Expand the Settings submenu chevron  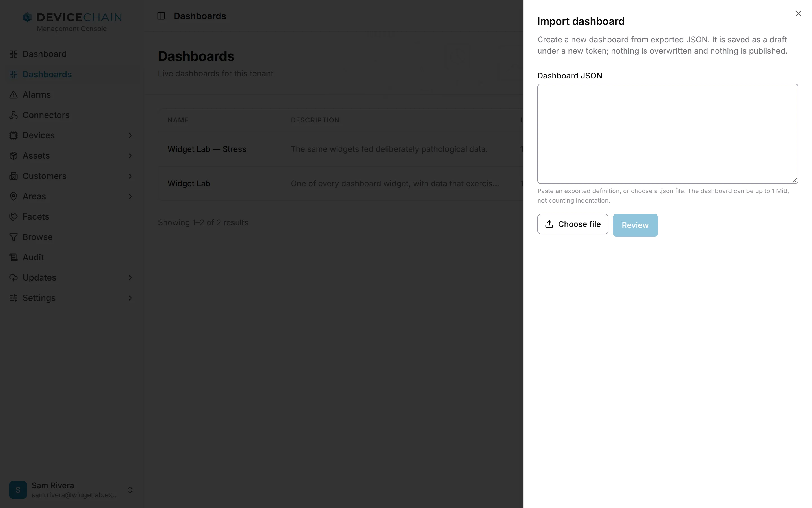pos(130,298)
